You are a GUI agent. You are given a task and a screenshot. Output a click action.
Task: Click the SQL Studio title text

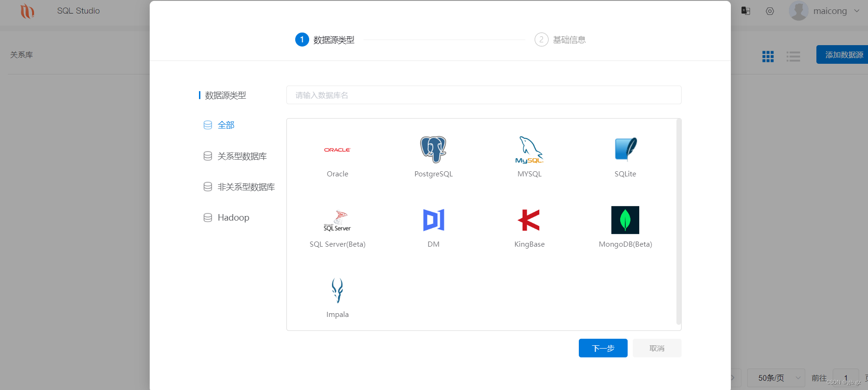[79, 11]
